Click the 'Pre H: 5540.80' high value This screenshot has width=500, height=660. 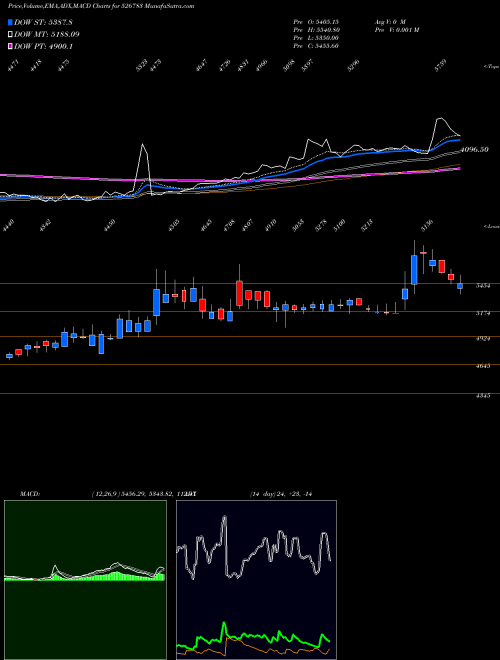coord(316,30)
